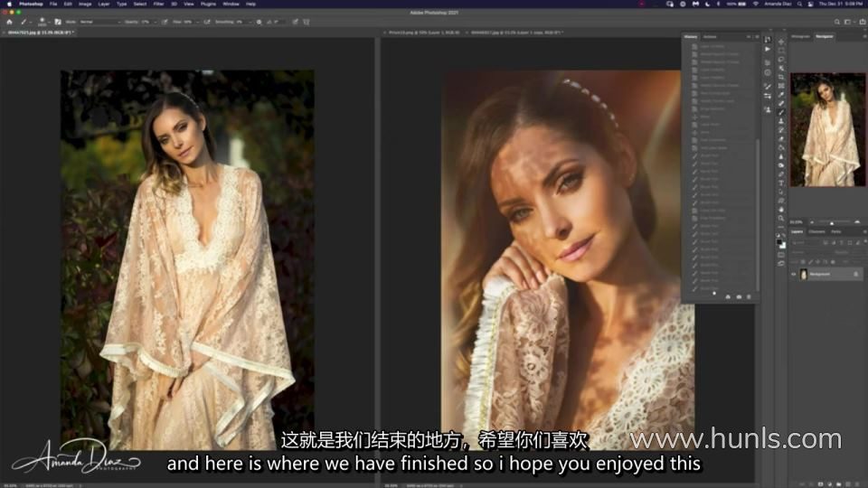
Task: Toggle pressure for size button
Action: click(x=296, y=22)
